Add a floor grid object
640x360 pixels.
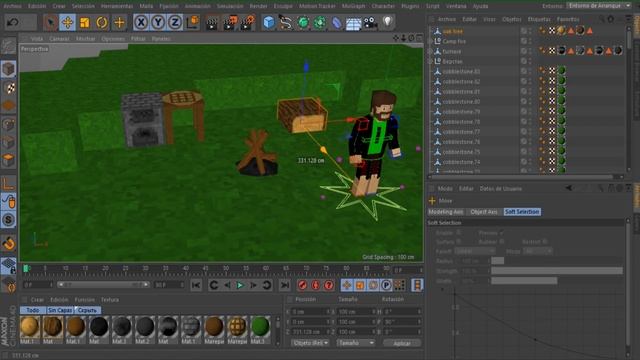point(353,23)
